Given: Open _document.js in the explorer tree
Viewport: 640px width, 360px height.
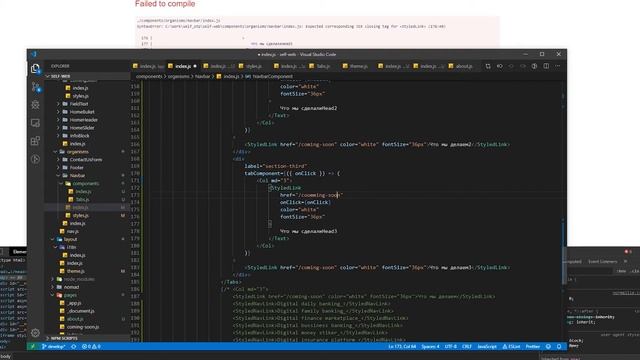Looking at the screenshot, I should tap(81, 311).
